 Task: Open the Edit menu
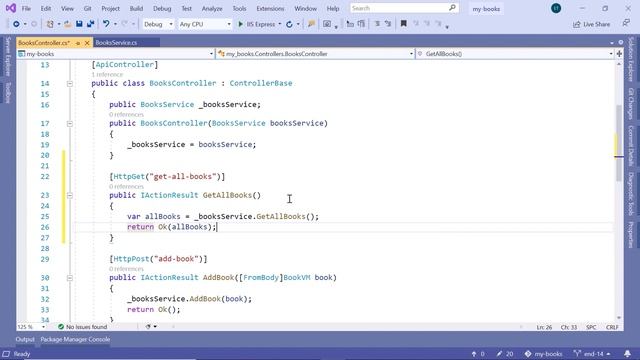(x=46, y=8)
